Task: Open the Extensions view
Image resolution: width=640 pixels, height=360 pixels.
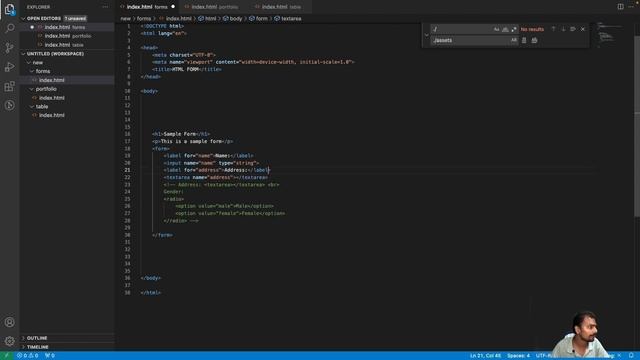Action: pos(9,86)
